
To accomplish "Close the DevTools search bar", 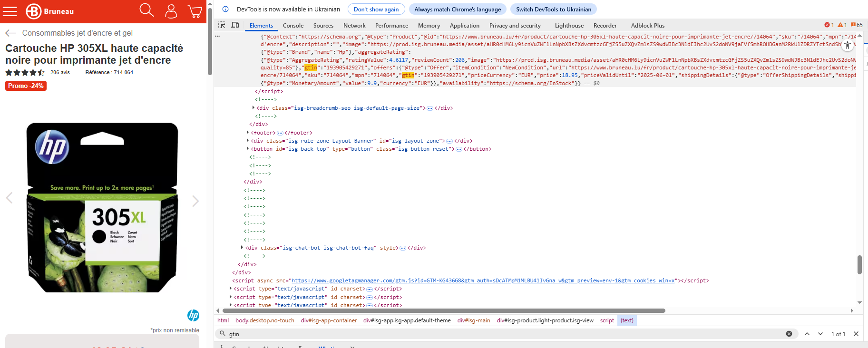I will pos(856,334).
